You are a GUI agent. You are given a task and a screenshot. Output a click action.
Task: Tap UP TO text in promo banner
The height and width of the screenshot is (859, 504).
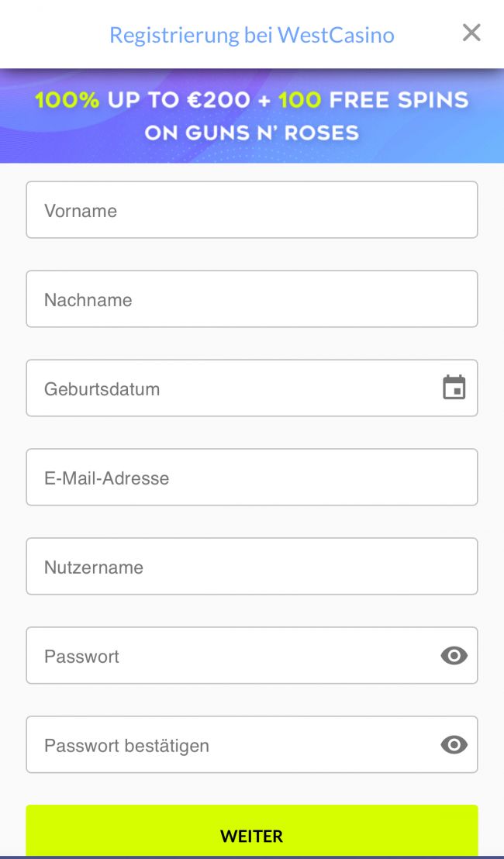tap(142, 100)
